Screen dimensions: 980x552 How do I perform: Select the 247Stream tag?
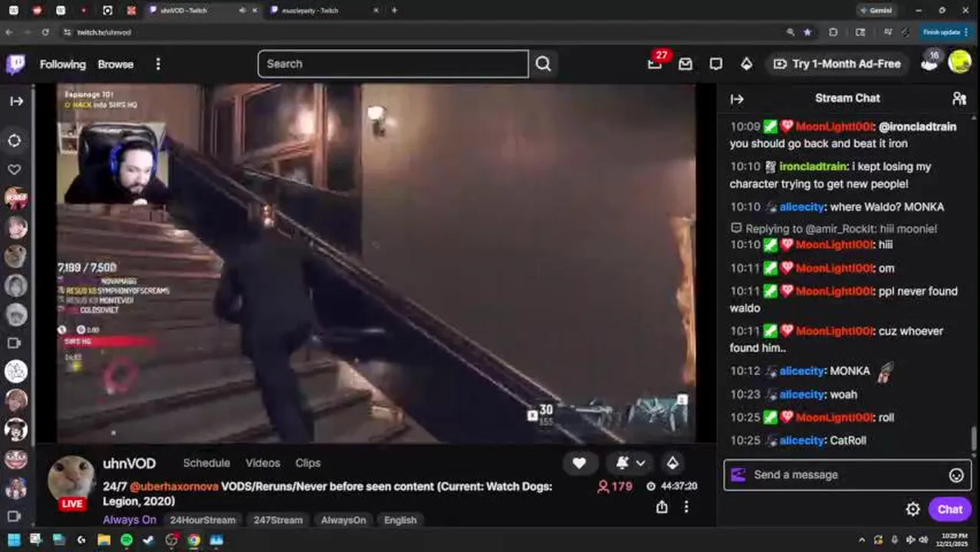coord(278,520)
